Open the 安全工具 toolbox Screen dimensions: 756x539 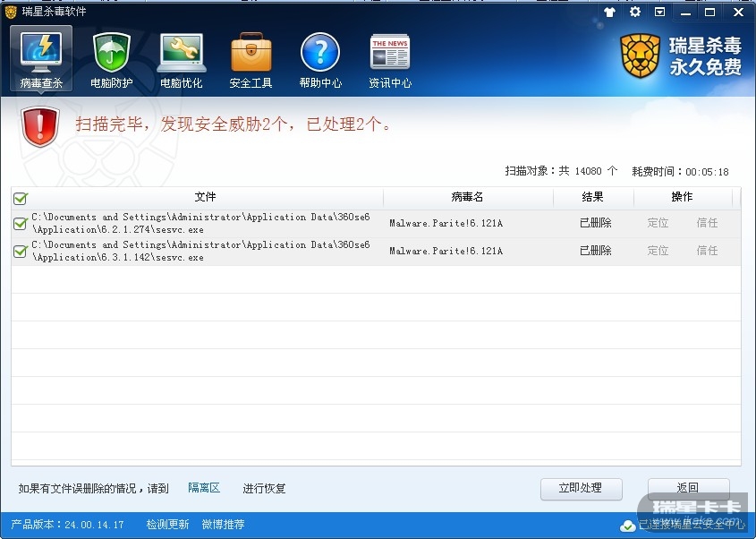point(251,60)
